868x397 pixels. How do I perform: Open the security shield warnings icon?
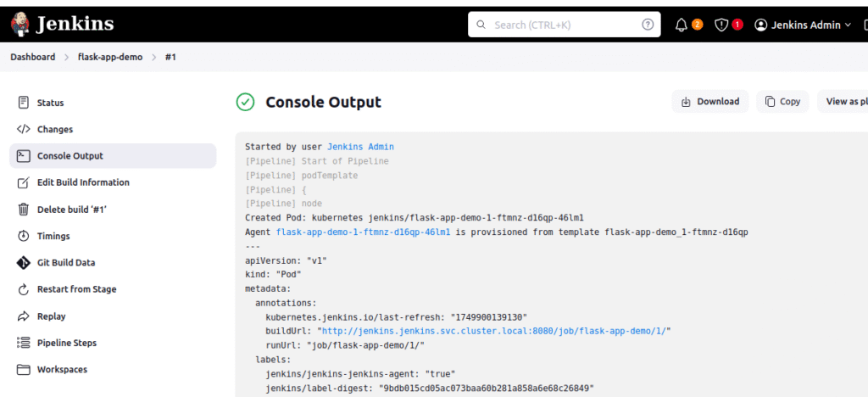click(721, 25)
